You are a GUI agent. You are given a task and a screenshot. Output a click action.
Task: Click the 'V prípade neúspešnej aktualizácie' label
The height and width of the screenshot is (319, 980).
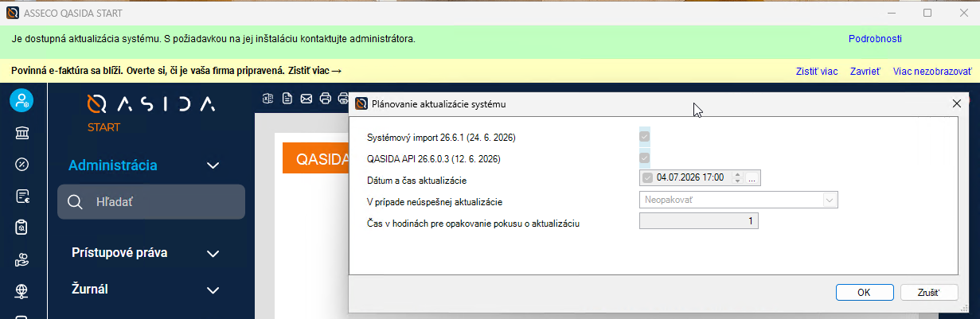point(434,202)
